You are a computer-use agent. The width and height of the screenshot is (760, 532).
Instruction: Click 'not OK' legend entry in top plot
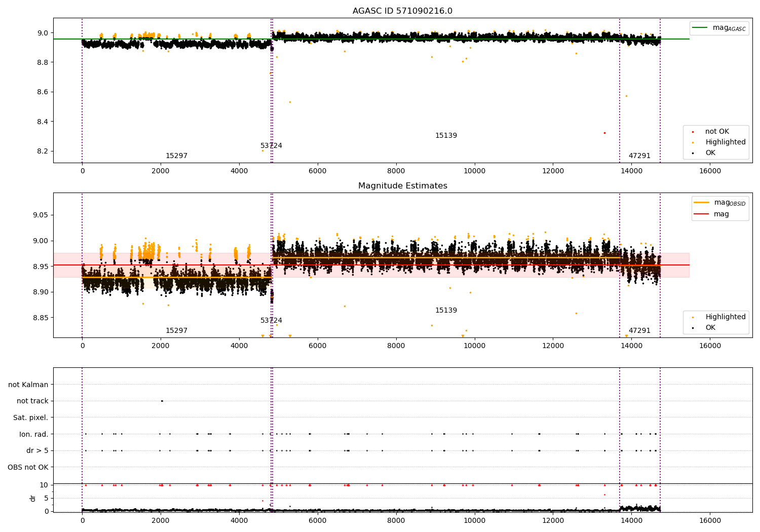coord(717,132)
